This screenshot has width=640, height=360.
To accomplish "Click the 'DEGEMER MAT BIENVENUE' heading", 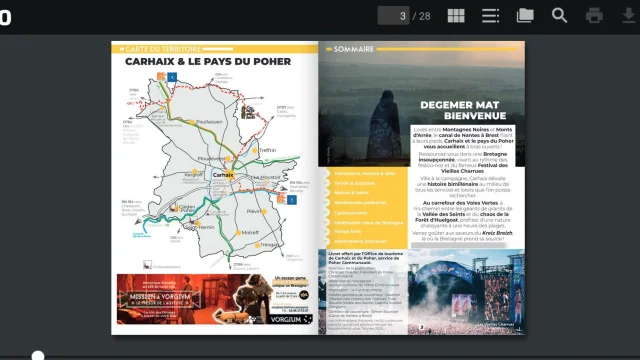I will tap(463, 110).
